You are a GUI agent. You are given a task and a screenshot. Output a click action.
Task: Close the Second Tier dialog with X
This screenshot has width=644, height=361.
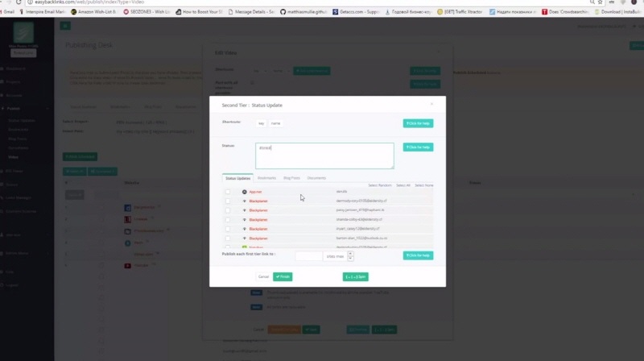431,104
